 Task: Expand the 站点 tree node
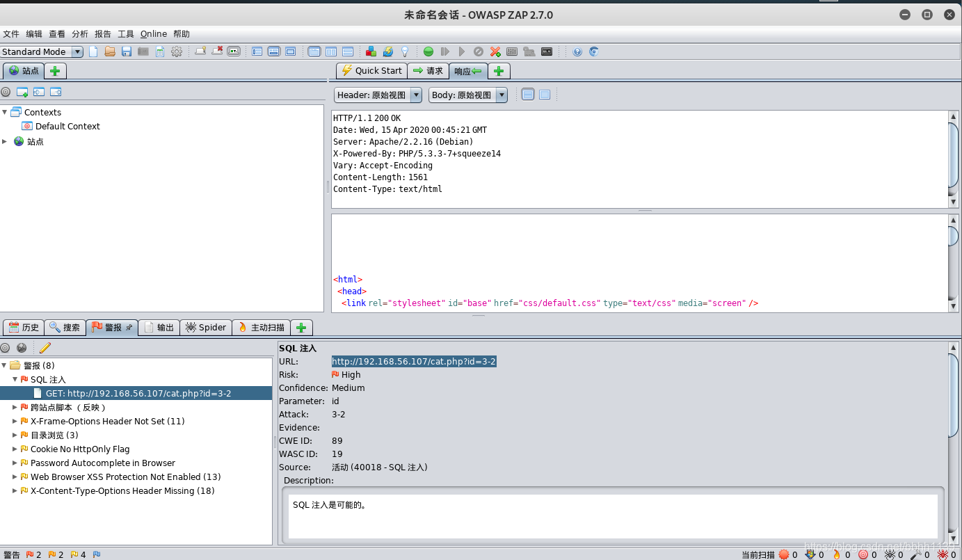coord(5,141)
